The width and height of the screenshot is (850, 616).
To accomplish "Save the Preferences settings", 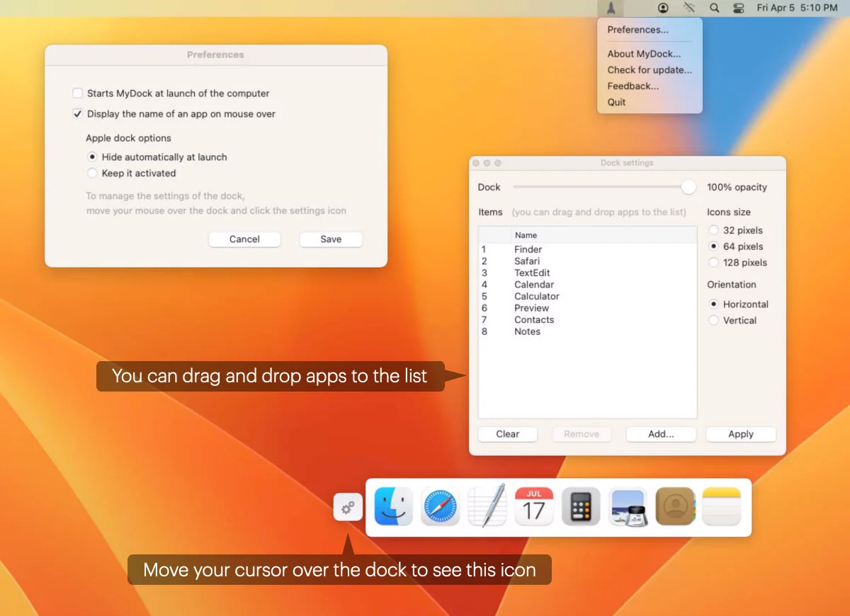I will pyautogui.click(x=331, y=239).
